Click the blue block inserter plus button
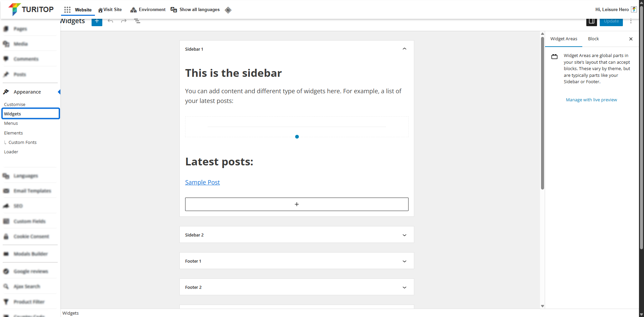The width and height of the screenshot is (644, 317). click(97, 21)
